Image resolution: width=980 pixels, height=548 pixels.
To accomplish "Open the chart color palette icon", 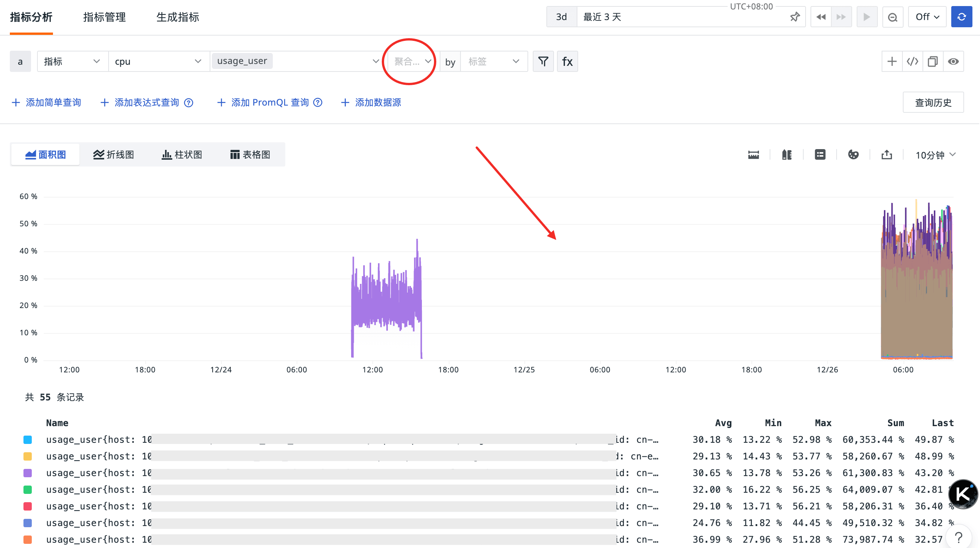I will (853, 154).
